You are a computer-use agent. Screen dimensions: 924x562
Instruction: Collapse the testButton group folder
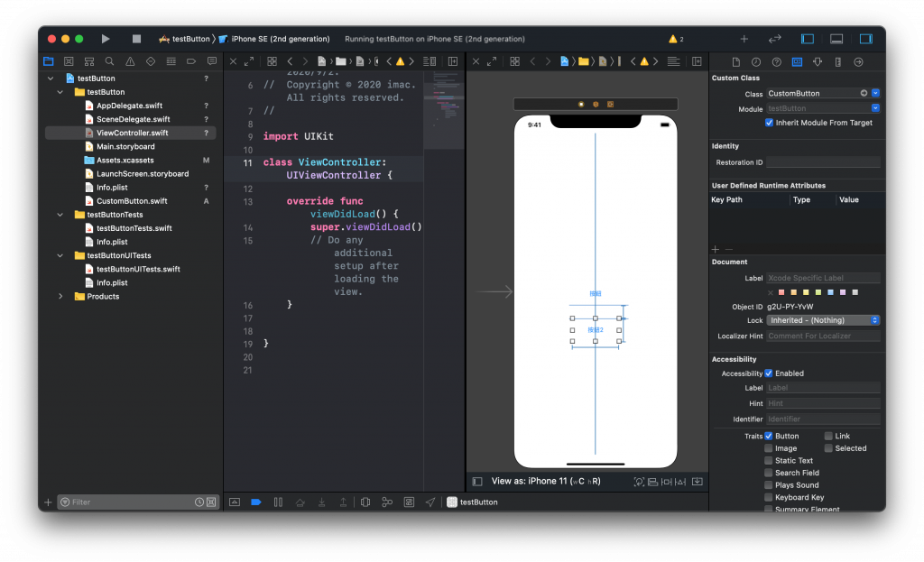click(60, 92)
